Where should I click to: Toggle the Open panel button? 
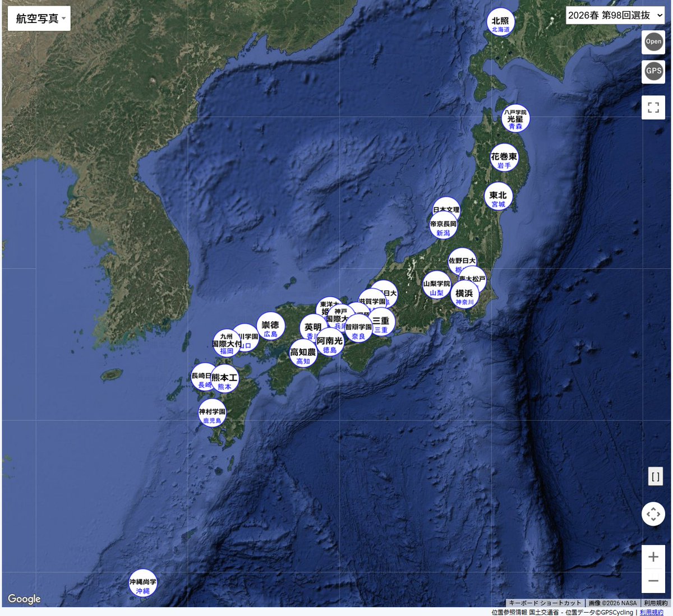tap(653, 41)
